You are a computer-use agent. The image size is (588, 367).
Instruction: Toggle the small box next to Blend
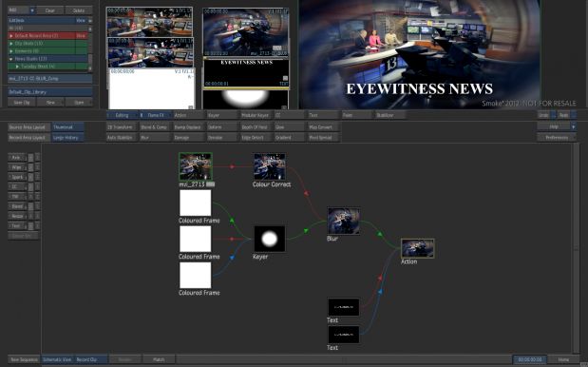30,206
